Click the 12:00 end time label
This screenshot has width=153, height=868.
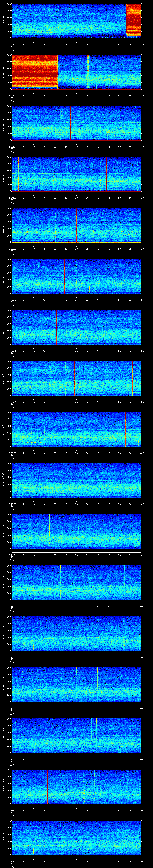click(141, 555)
